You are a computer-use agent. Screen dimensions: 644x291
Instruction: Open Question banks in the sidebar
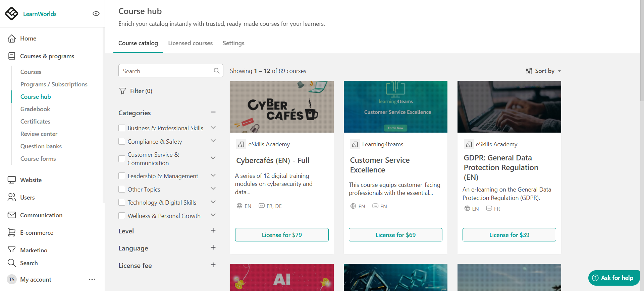pos(41,146)
